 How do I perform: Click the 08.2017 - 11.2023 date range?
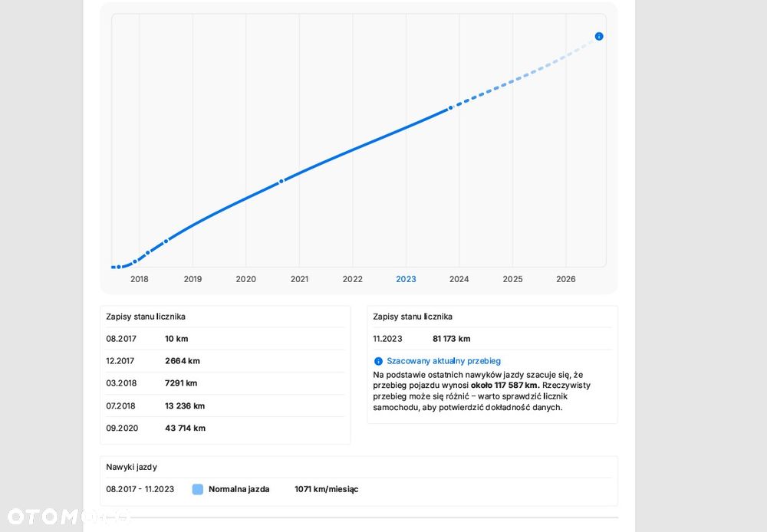140,490
